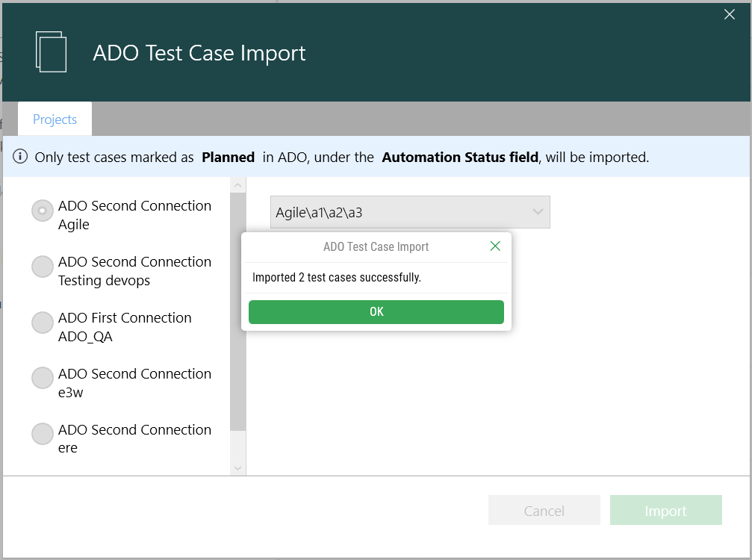Click the dialog close X in title bar
The height and width of the screenshot is (560, 752).
click(729, 14)
